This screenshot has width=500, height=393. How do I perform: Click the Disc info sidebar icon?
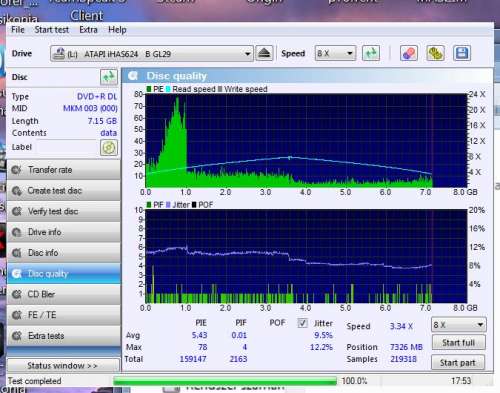[x=16, y=253]
